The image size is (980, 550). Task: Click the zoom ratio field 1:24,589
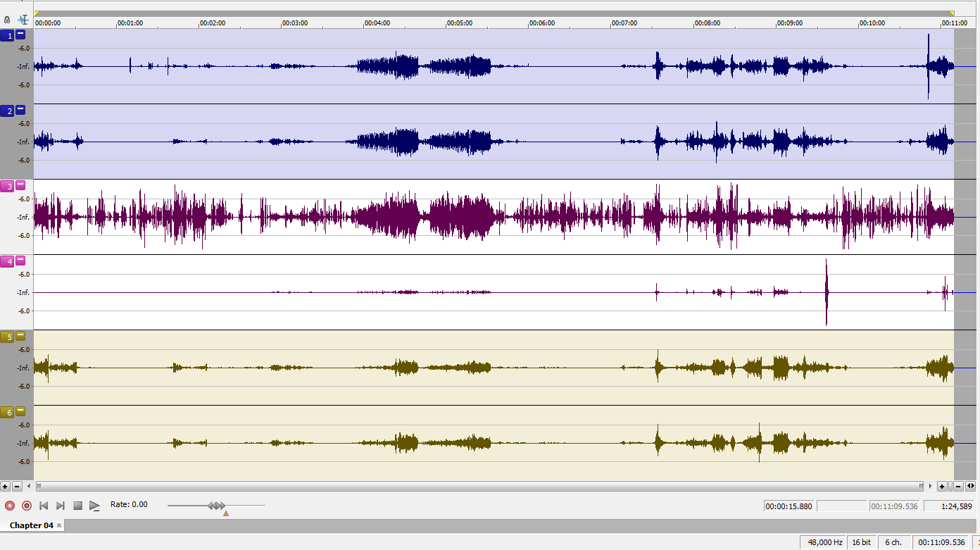tap(948, 506)
